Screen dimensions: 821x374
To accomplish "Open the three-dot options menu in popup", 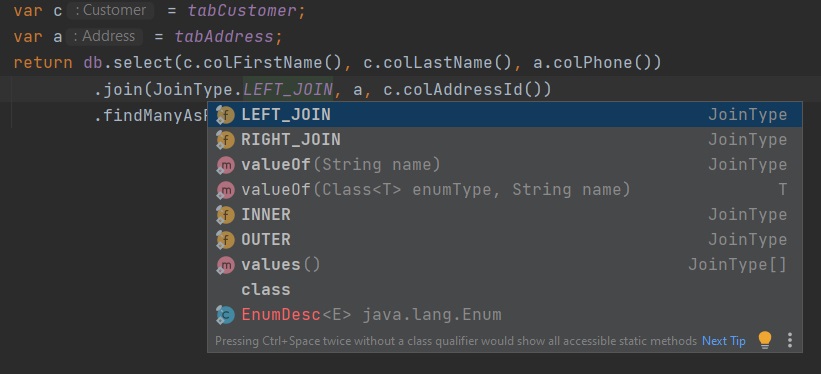I will tap(790, 340).
